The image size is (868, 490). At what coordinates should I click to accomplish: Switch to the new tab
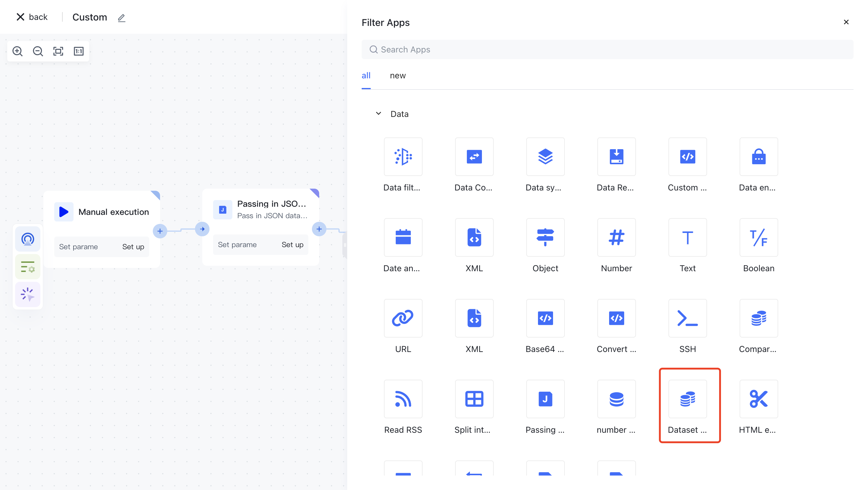point(398,75)
